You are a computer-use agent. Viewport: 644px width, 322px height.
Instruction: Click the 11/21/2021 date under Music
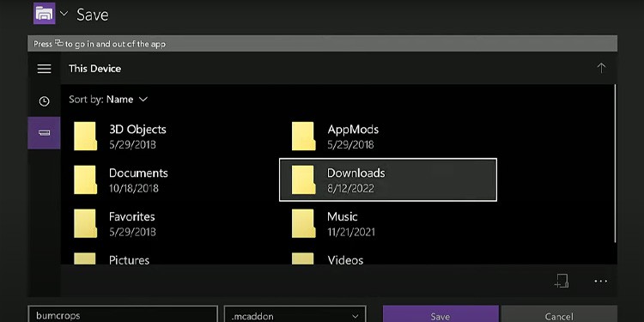point(351,232)
